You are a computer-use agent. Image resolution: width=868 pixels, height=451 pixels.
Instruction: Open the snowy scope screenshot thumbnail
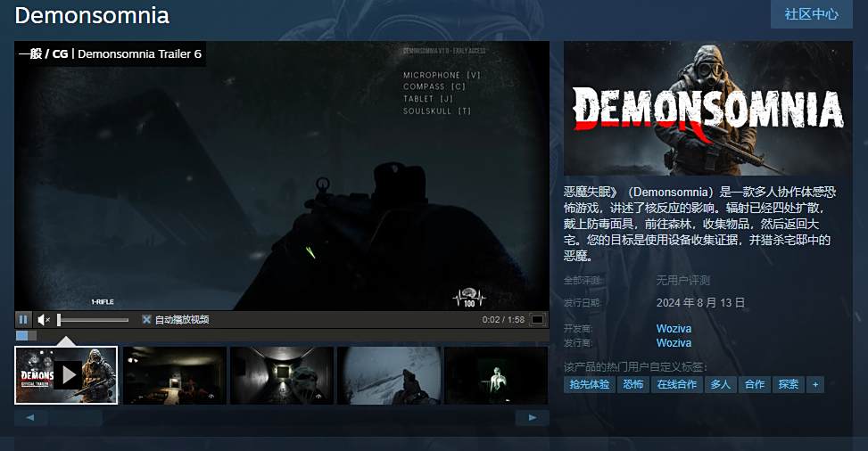click(x=389, y=375)
